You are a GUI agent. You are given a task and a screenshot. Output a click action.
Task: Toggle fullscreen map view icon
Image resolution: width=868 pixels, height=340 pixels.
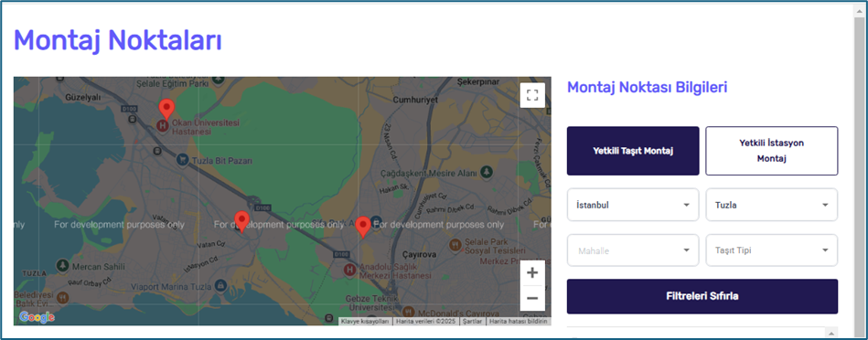pos(532,95)
